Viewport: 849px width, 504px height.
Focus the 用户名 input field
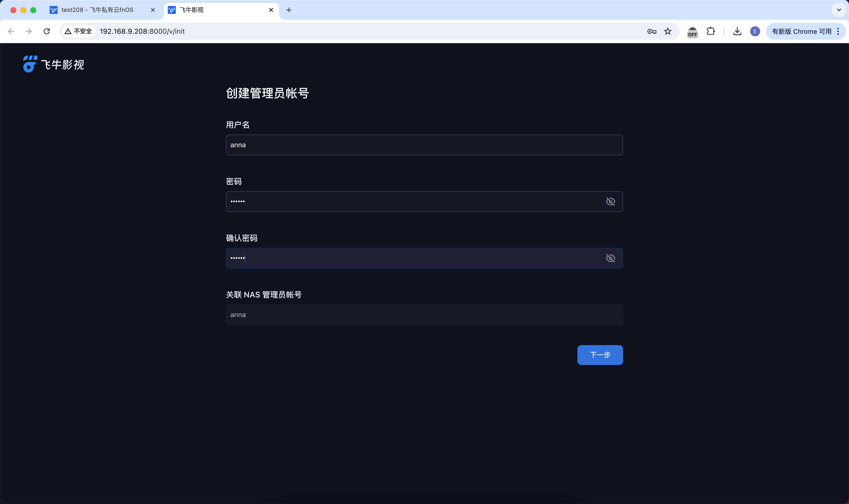coord(424,145)
